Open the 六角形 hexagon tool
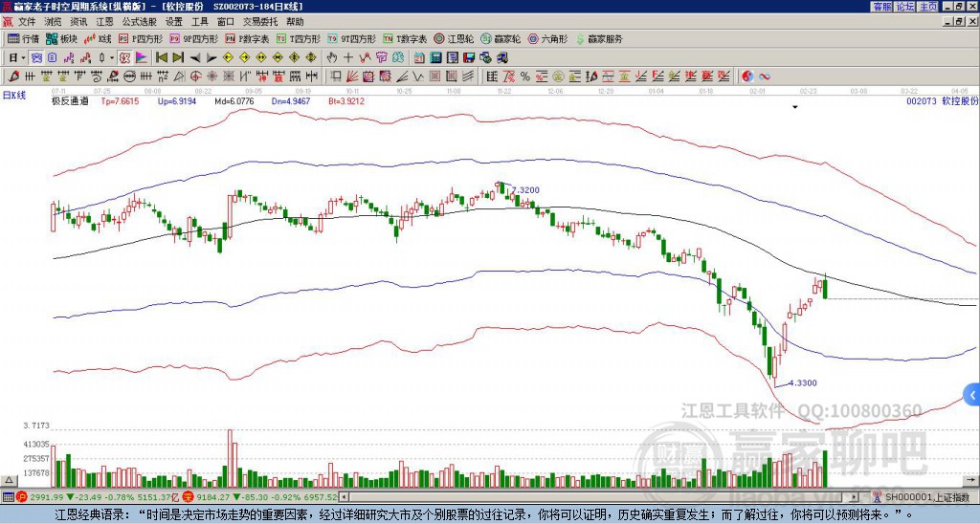This screenshot has height=524, width=980. click(547, 38)
